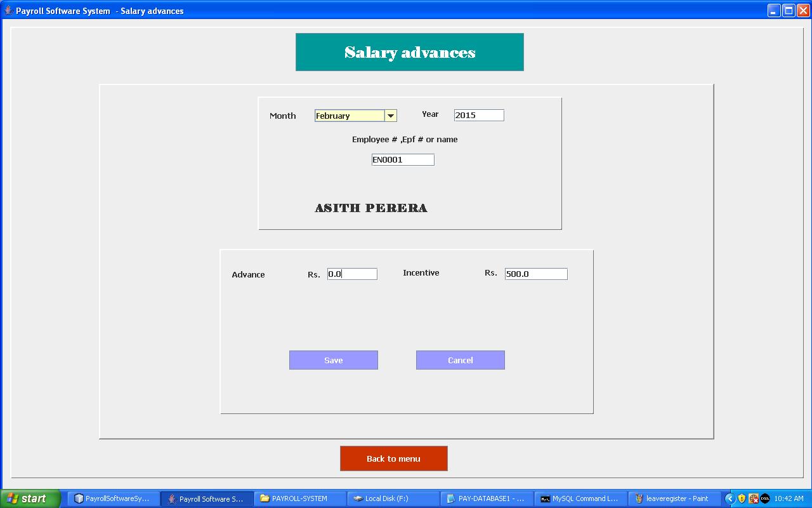Switch to leaveregister - Paint window

[x=672, y=498]
